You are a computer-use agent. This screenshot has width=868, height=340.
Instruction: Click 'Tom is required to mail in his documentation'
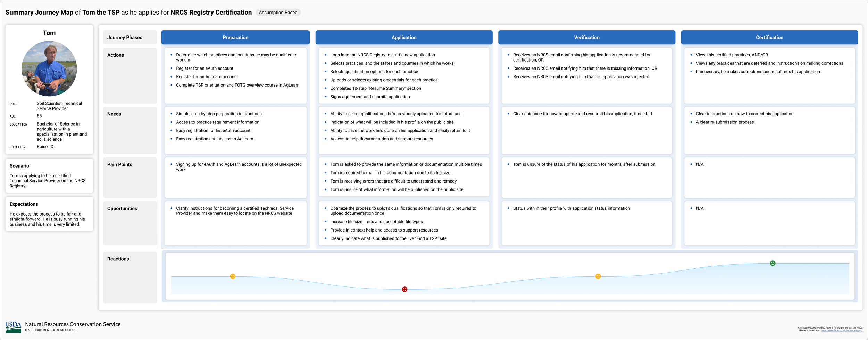coord(390,172)
